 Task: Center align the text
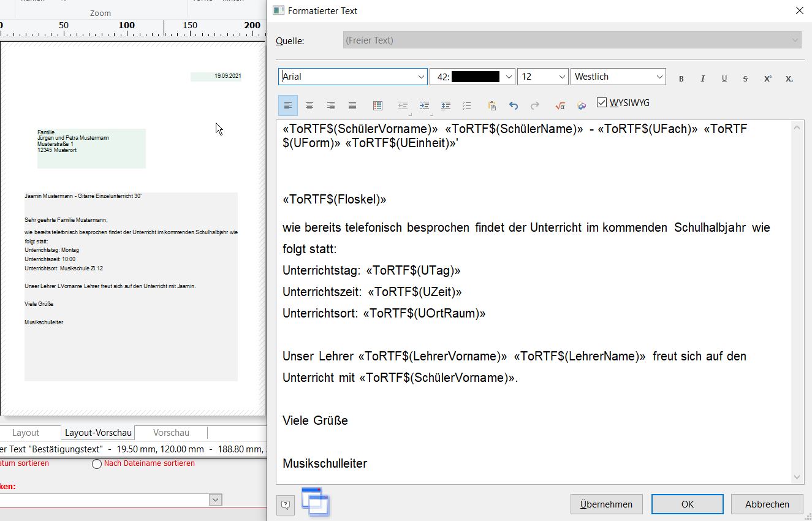pyautogui.click(x=309, y=106)
